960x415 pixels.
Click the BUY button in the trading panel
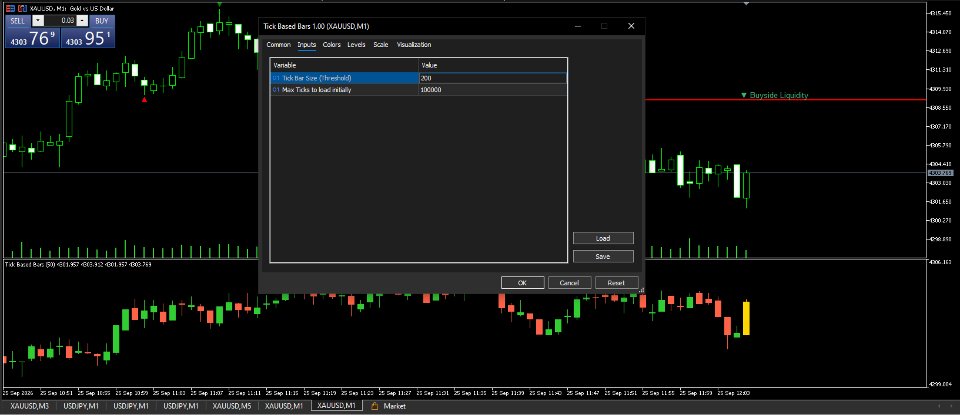click(102, 21)
